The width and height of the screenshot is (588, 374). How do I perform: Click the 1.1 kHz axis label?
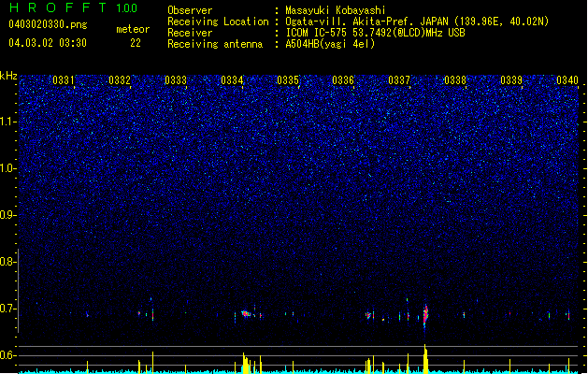click(8, 122)
